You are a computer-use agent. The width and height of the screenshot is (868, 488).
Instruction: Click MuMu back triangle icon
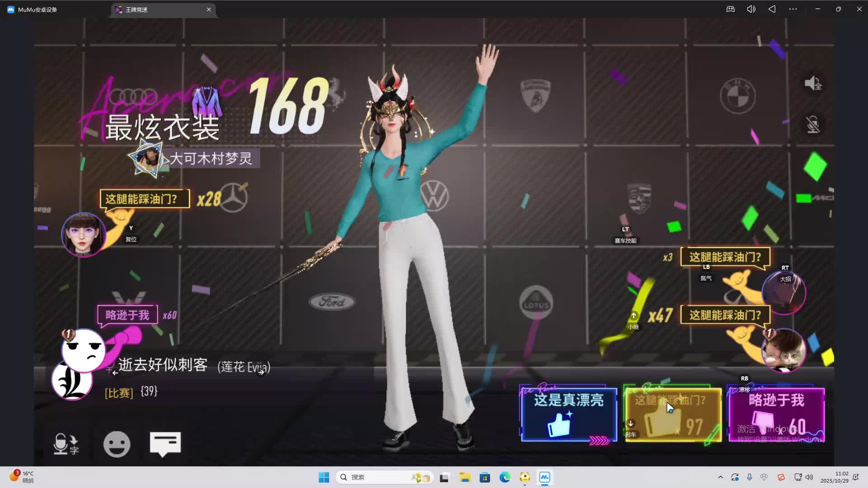pyautogui.click(x=772, y=9)
